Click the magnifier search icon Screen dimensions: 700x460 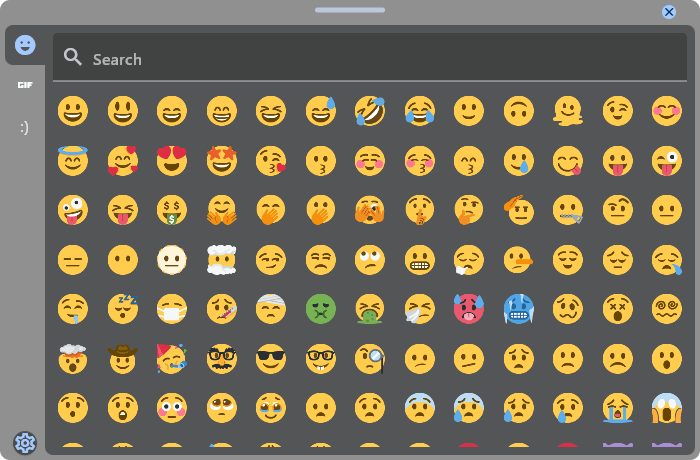point(72,57)
